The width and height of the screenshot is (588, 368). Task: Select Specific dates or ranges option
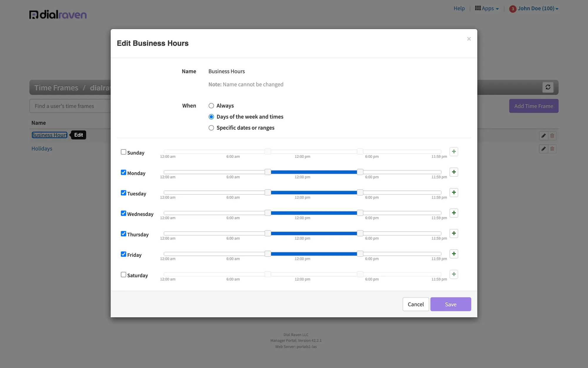(x=211, y=128)
